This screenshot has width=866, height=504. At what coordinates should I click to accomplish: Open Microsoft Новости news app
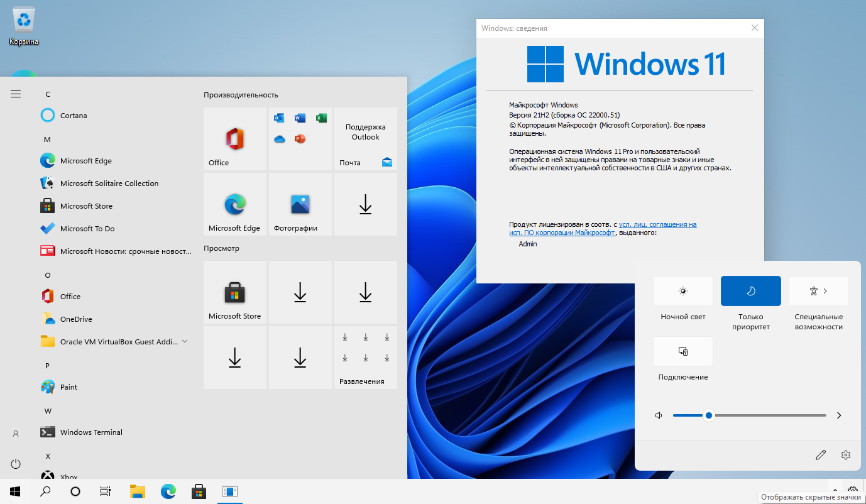pos(116,251)
